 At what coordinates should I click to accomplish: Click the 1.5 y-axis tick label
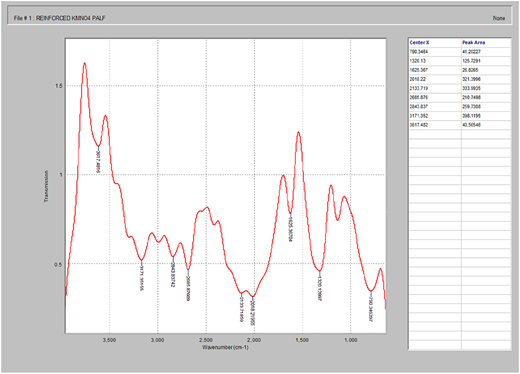click(59, 86)
